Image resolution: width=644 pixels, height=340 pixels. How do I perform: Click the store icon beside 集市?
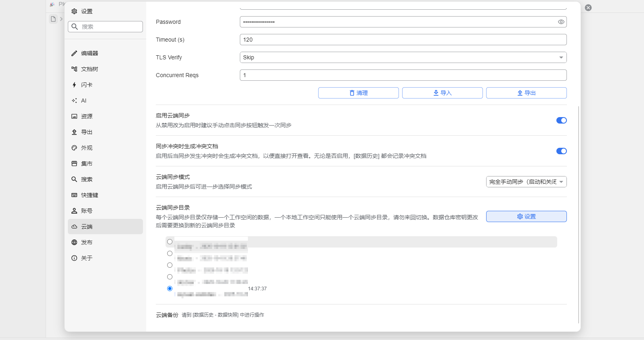point(74,164)
